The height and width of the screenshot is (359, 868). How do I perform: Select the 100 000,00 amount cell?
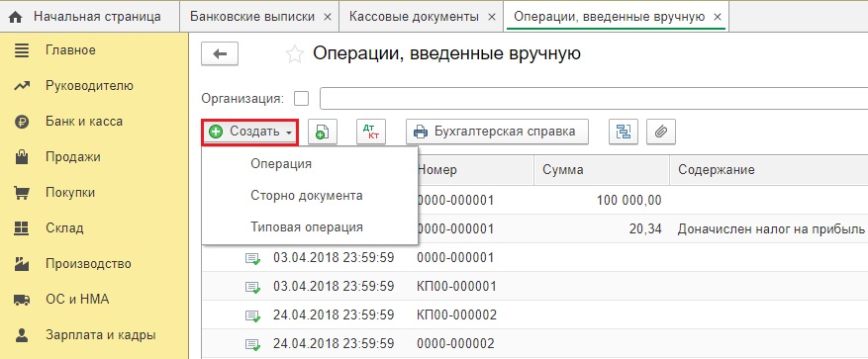click(602, 200)
